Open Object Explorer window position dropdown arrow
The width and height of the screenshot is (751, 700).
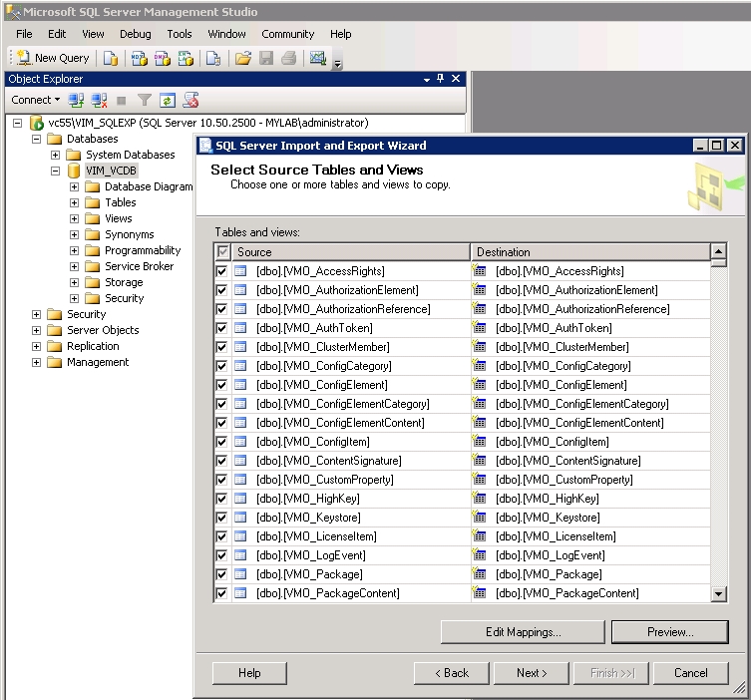[426, 80]
